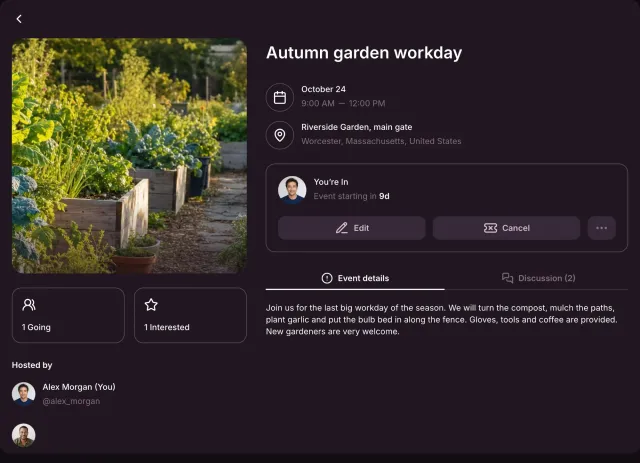Click Riverside Garden, main gate location
640x463 pixels.
[x=356, y=127]
